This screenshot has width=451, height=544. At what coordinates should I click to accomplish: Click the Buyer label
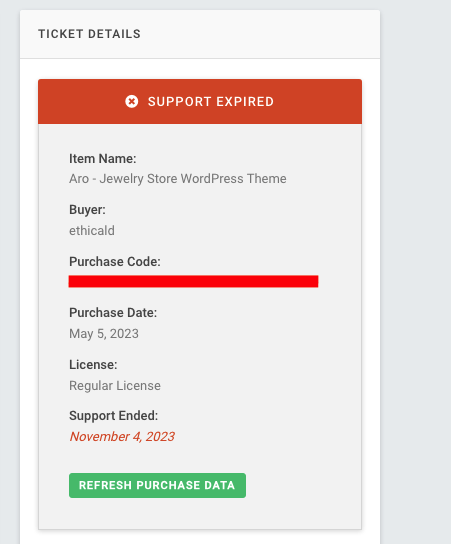87,210
